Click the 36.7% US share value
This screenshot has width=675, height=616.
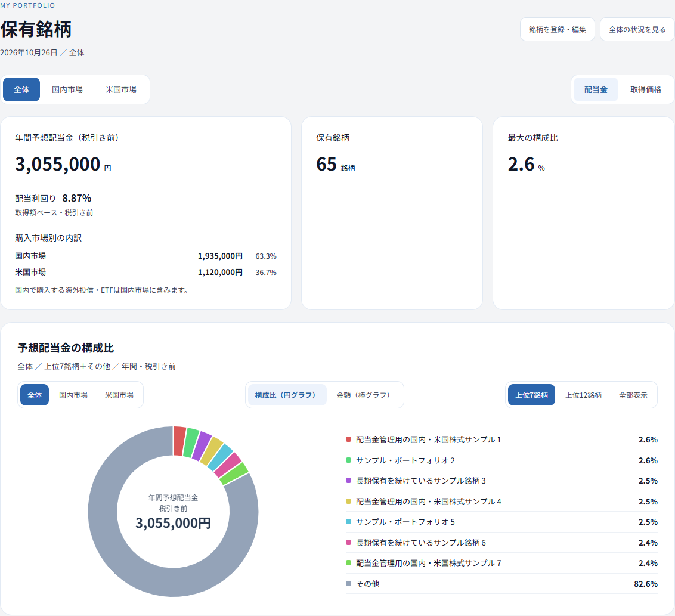coord(266,272)
